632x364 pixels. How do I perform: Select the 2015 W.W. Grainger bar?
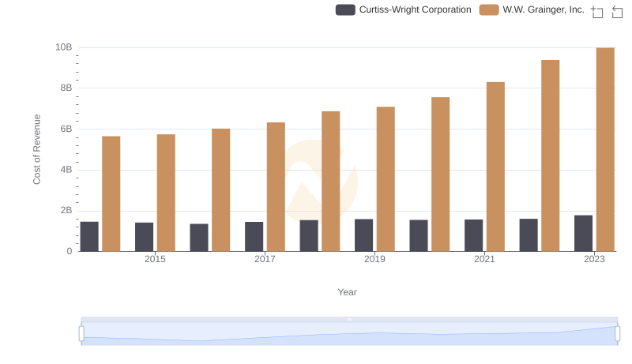166,193
